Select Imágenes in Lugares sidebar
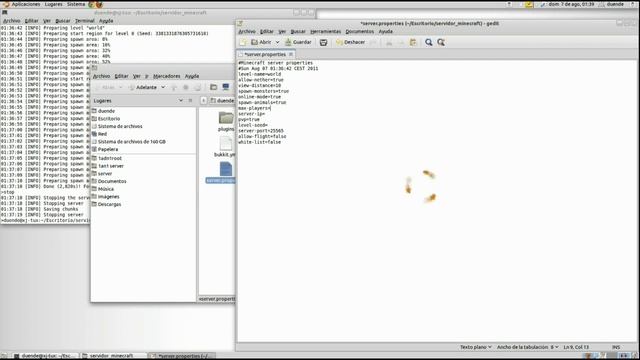 click(x=108, y=197)
